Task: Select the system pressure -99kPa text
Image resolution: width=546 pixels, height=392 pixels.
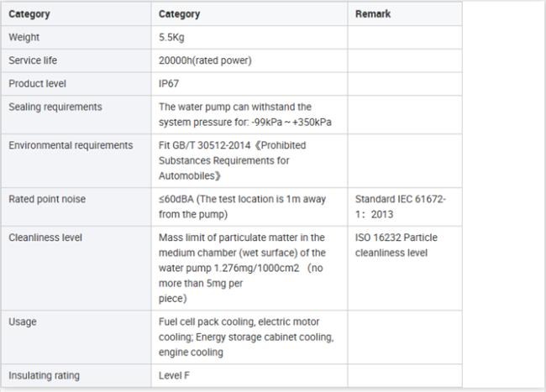Action: point(245,122)
